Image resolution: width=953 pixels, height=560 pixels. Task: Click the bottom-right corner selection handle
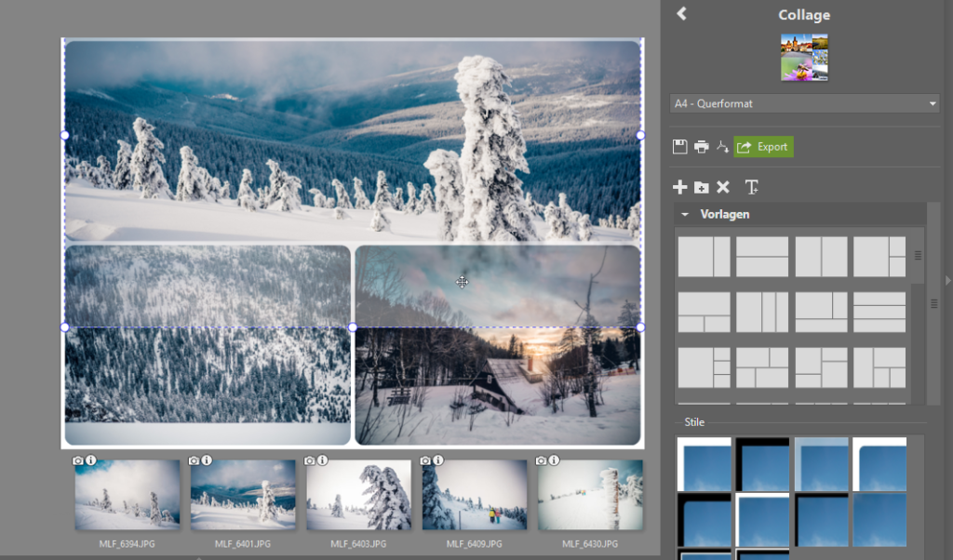pyautogui.click(x=640, y=327)
